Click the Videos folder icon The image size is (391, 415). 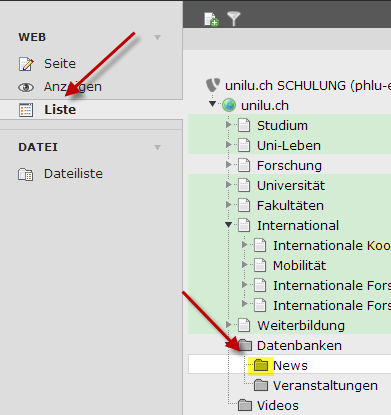245,405
